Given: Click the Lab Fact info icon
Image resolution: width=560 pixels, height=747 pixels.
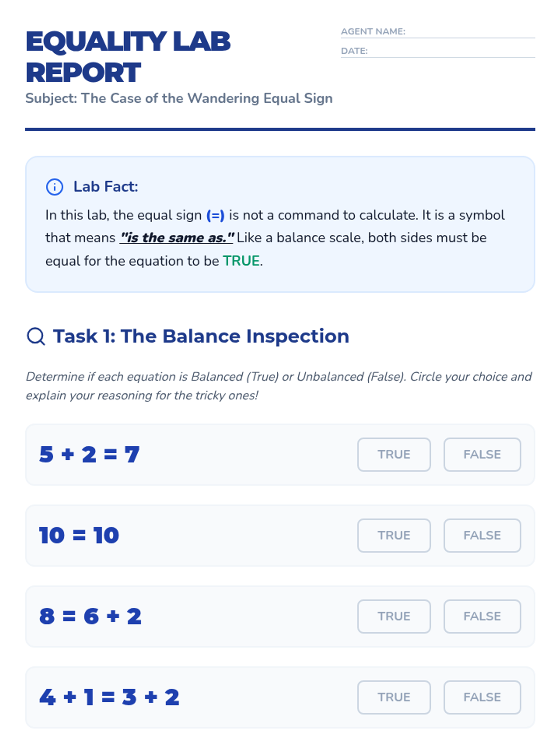Looking at the screenshot, I should click(x=55, y=187).
